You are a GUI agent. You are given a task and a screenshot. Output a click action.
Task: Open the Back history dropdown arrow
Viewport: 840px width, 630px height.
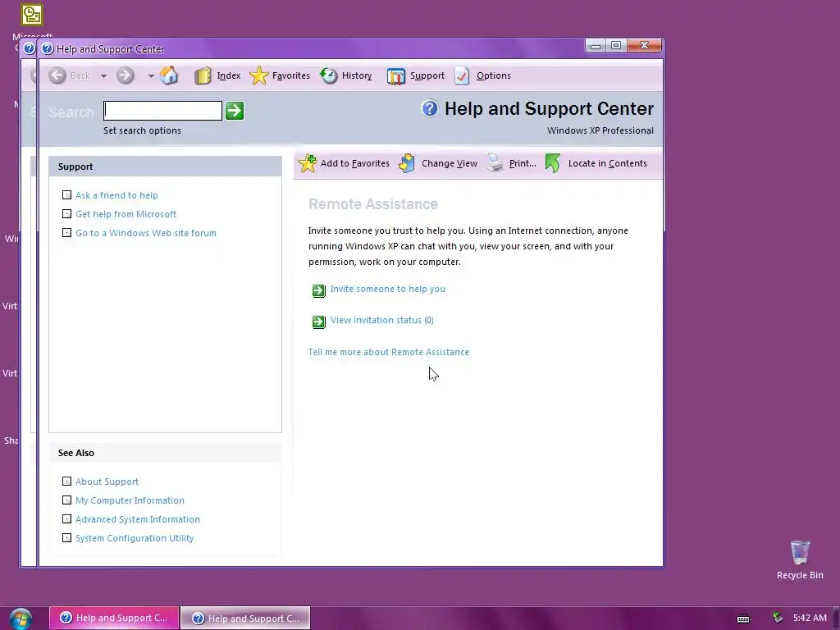(103, 76)
